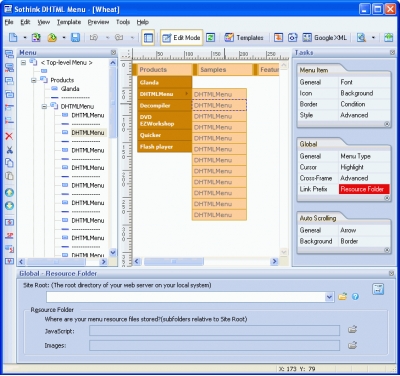Screen dimensions: 400x376
Task: Open the Site Root dropdown list
Action: pyautogui.click(x=329, y=297)
